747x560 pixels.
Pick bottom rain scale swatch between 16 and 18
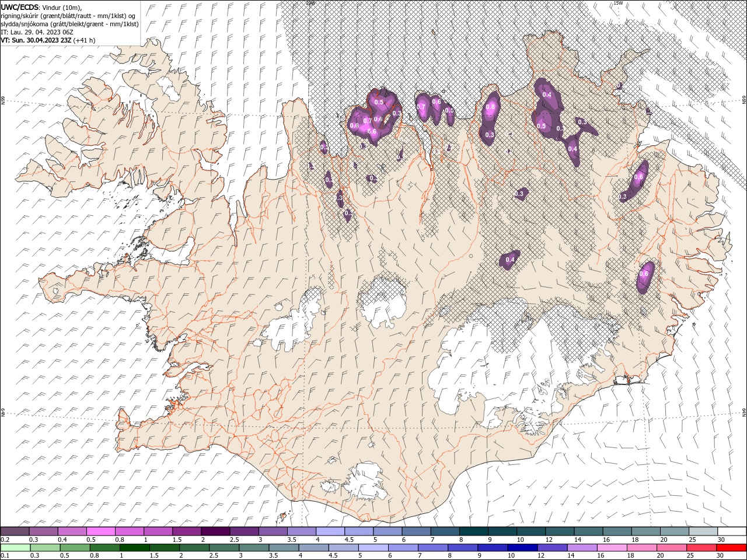click(x=612, y=548)
